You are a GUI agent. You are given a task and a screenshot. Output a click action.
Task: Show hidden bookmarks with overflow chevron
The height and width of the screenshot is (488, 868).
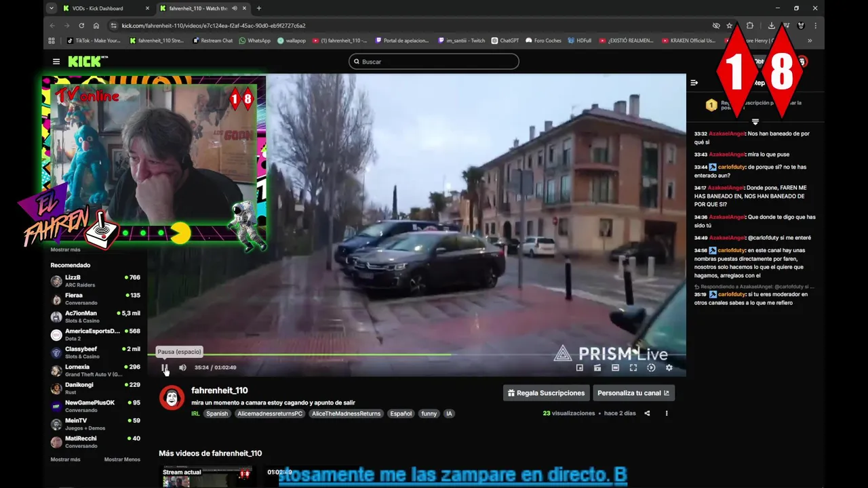810,41
